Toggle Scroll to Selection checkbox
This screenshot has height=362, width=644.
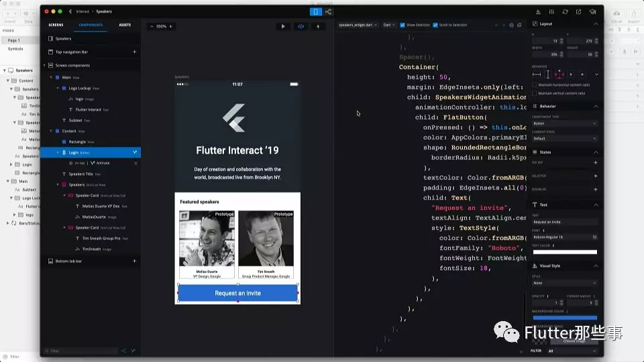click(435, 25)
